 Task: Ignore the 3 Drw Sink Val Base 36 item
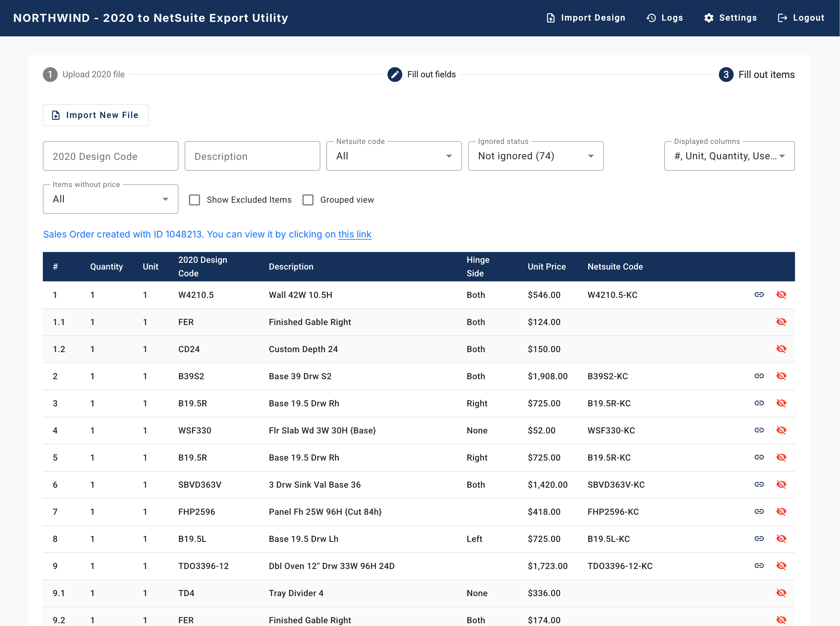[781, 484]
